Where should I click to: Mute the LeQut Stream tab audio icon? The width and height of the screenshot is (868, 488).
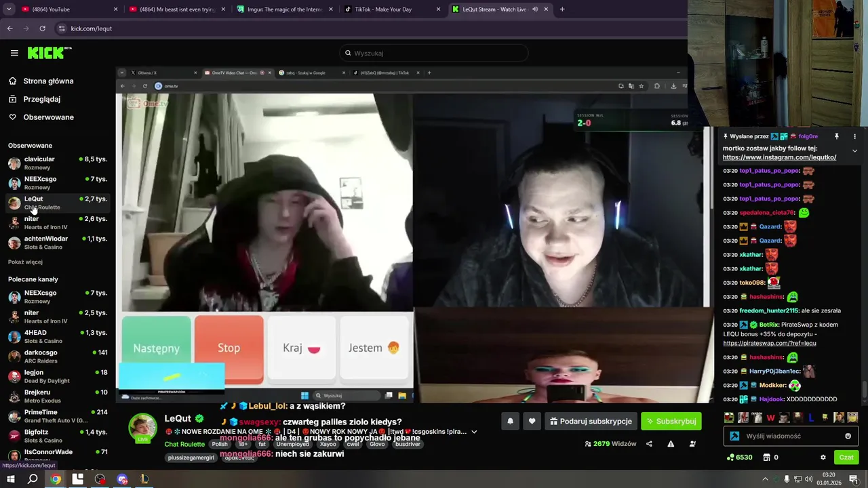(x=534, y=9)
